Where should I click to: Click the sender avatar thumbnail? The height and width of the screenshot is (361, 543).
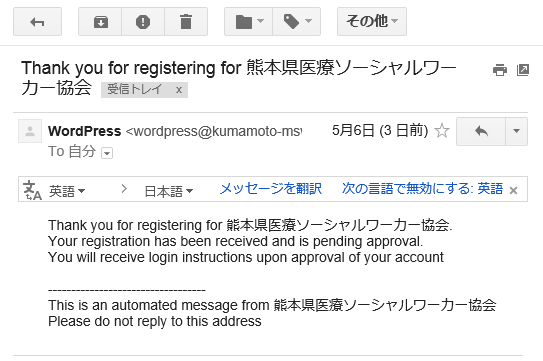coord(30,131)
